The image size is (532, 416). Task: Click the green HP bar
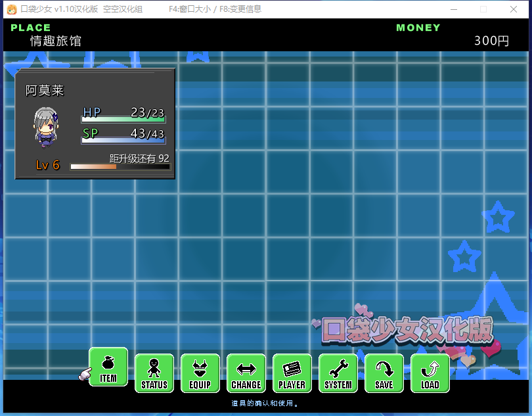pyautogui.click(x=123, y=120)
